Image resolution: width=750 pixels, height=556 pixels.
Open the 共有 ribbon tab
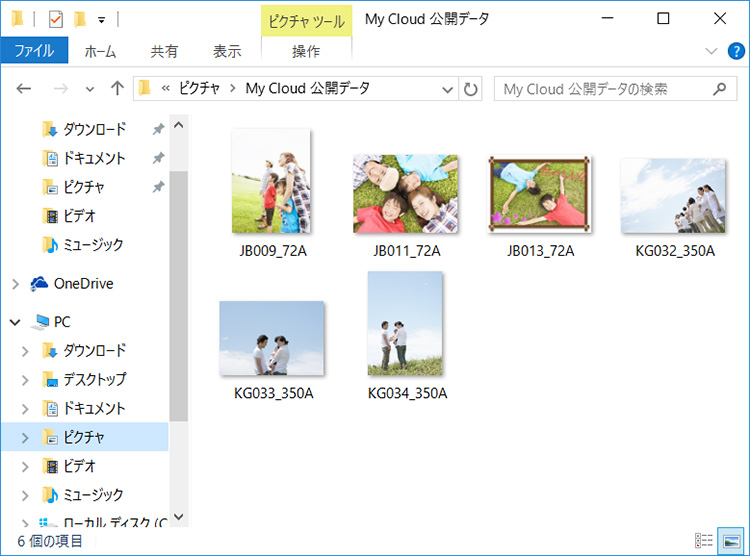[164, 51]
